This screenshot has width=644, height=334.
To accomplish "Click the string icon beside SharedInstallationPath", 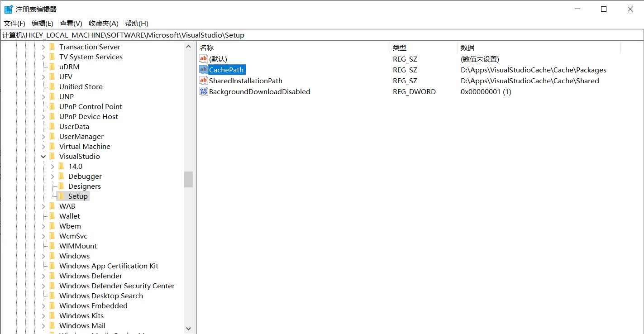I will point(204,81).
